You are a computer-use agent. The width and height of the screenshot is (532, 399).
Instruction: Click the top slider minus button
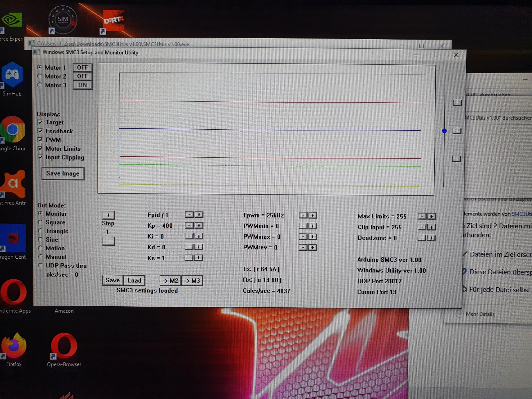pyautogui.click(x=457, y=103)
